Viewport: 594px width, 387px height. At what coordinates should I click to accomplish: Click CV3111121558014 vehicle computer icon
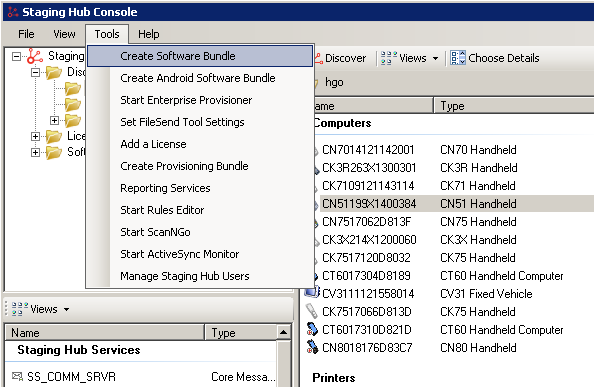pos(312,293)
